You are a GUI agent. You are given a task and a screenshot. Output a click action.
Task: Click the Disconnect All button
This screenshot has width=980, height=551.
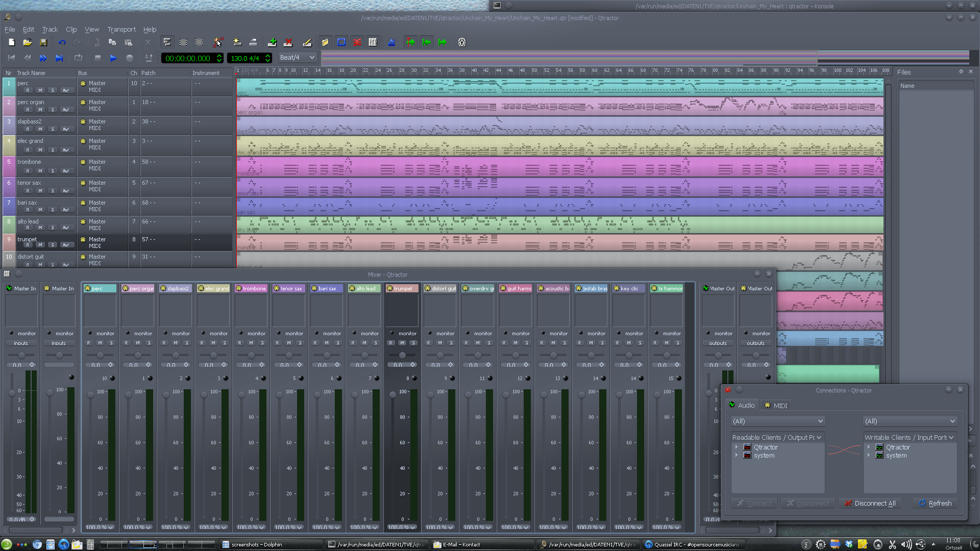pos(870,504)
